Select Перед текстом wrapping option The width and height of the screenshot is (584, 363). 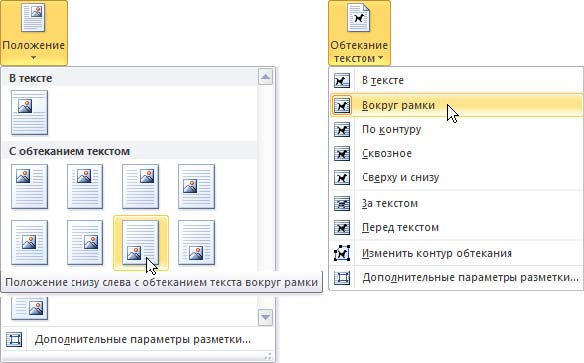click(x=456, y=227)
